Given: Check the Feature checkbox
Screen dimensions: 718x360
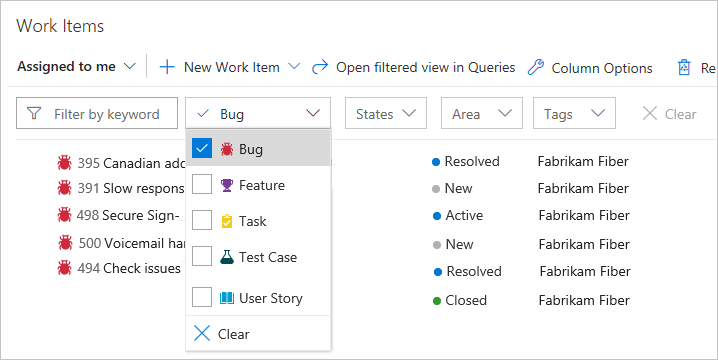Looking at the screenshot, I should coord(202,185).
